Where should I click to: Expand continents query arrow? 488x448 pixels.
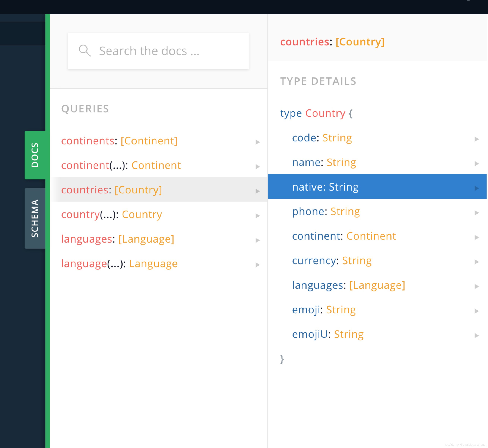(257, 142)
